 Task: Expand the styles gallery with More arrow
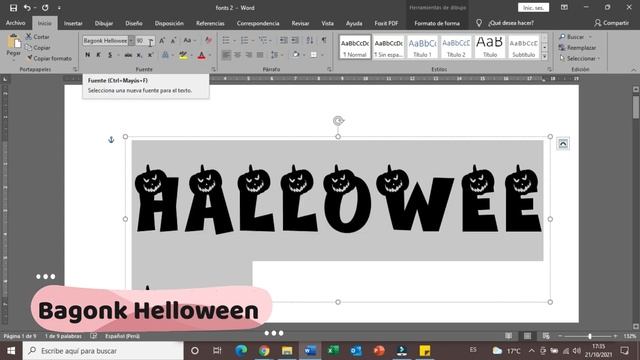click(544, 56)
